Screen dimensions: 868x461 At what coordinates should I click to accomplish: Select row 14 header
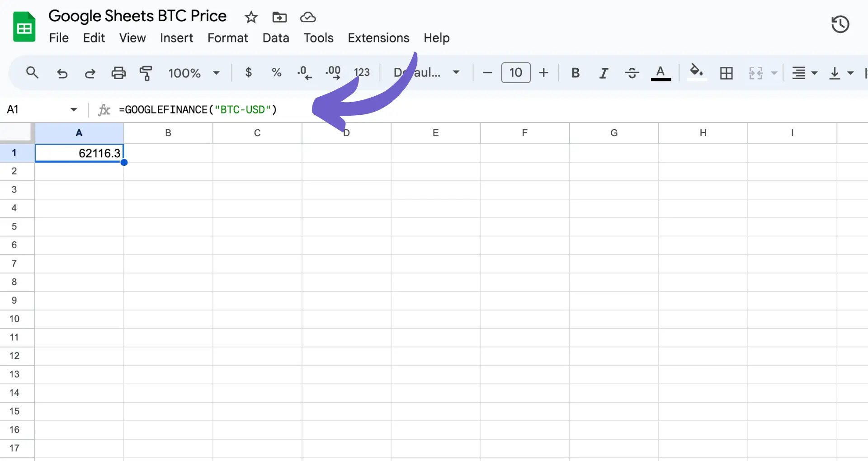point(17,393)
